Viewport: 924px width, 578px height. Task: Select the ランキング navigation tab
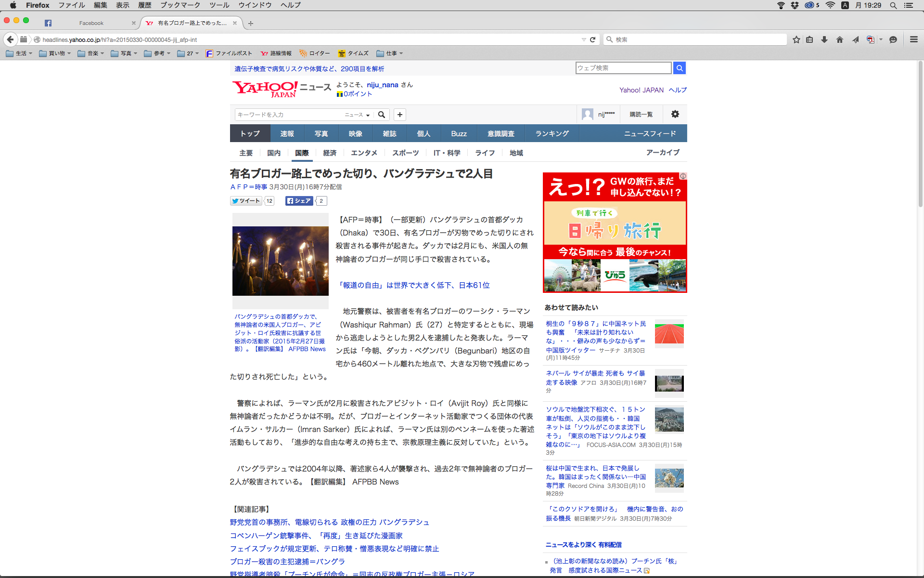552,133
